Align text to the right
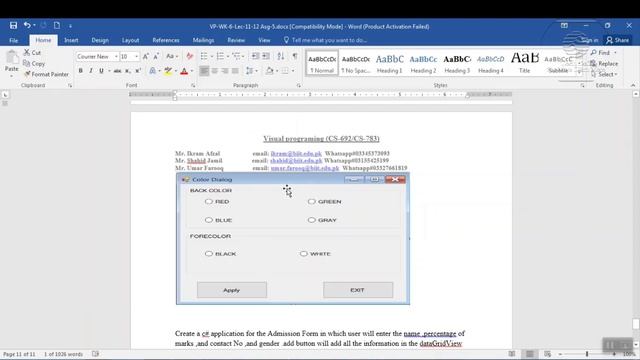Image resolution: width=640 pixels, height=360 pixels. pyautogui.click(x=224, y=71)
